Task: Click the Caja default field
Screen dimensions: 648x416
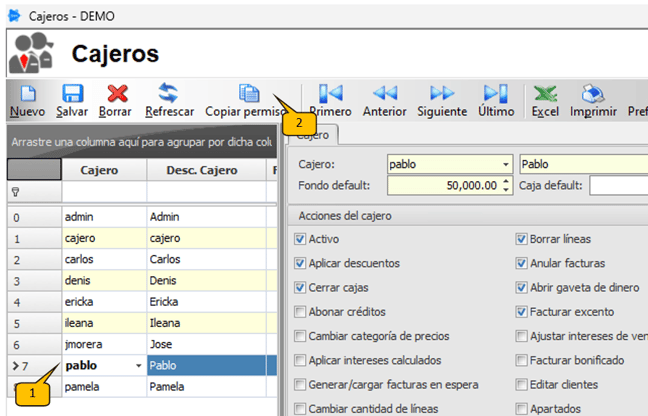Action: [x=619, y=185]
